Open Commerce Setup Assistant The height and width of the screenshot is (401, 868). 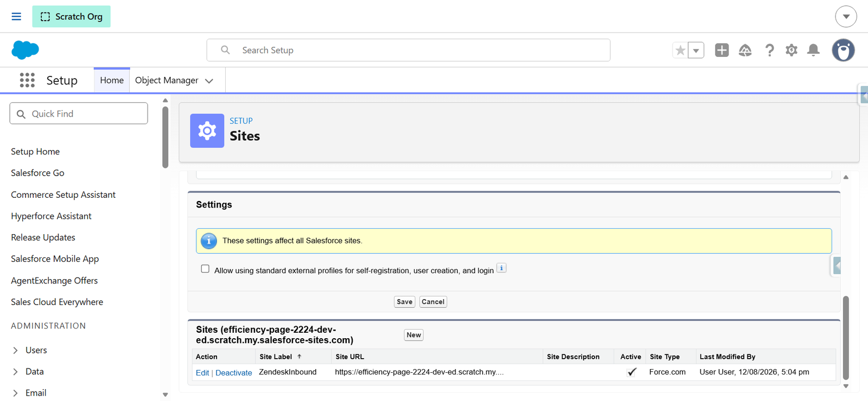pos(63,195)
